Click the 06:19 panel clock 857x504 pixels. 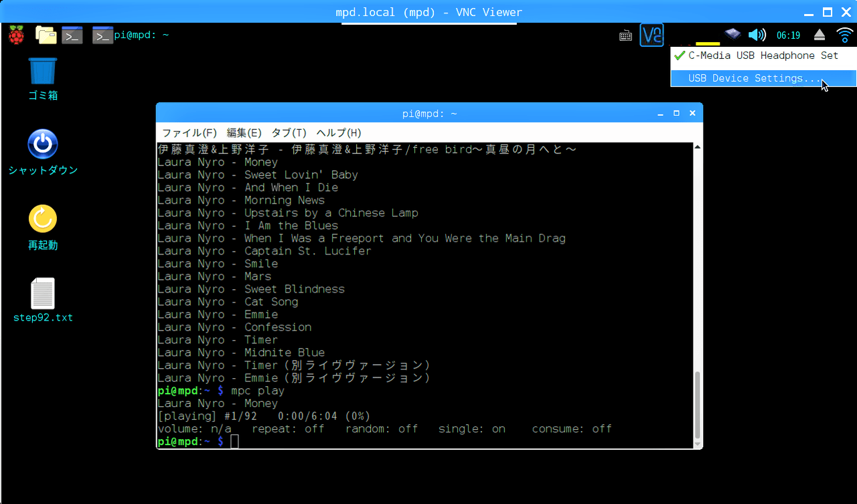click(x=788, y=35)
